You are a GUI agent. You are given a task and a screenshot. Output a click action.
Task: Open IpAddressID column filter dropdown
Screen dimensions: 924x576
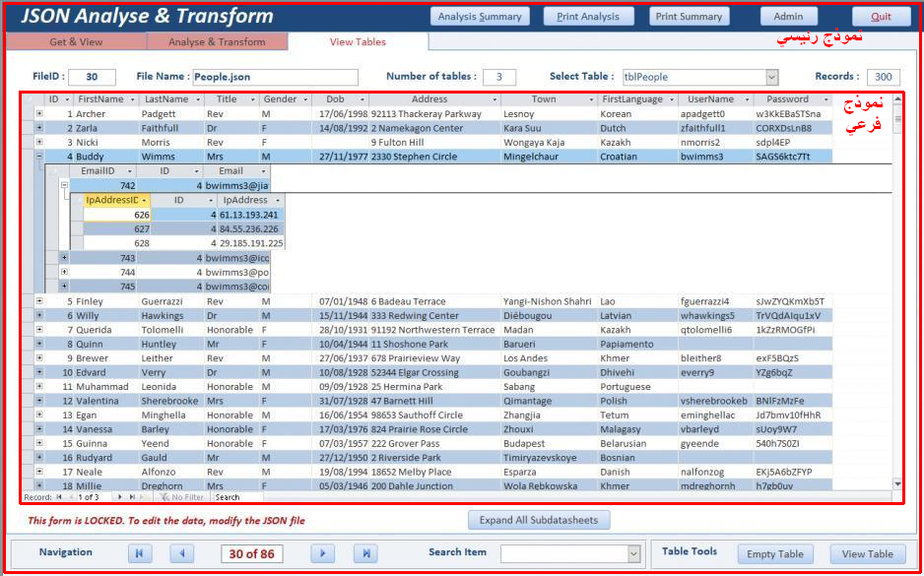pos(145,200)
